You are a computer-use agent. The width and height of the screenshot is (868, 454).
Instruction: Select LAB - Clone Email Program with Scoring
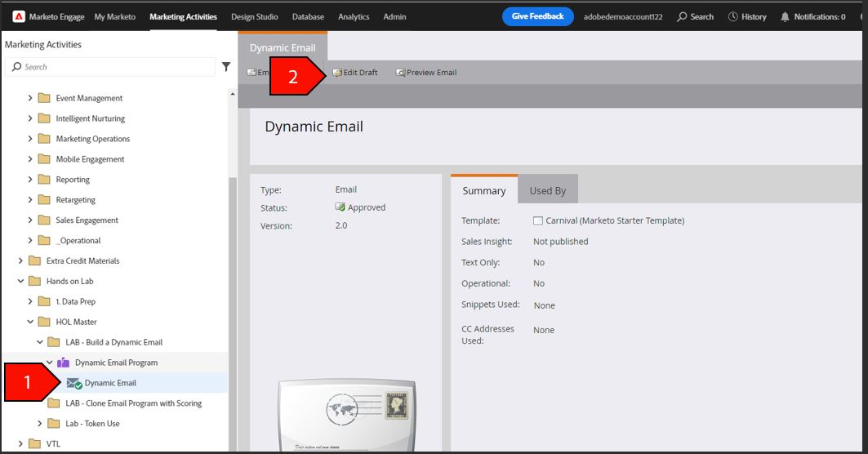[133, 403]
